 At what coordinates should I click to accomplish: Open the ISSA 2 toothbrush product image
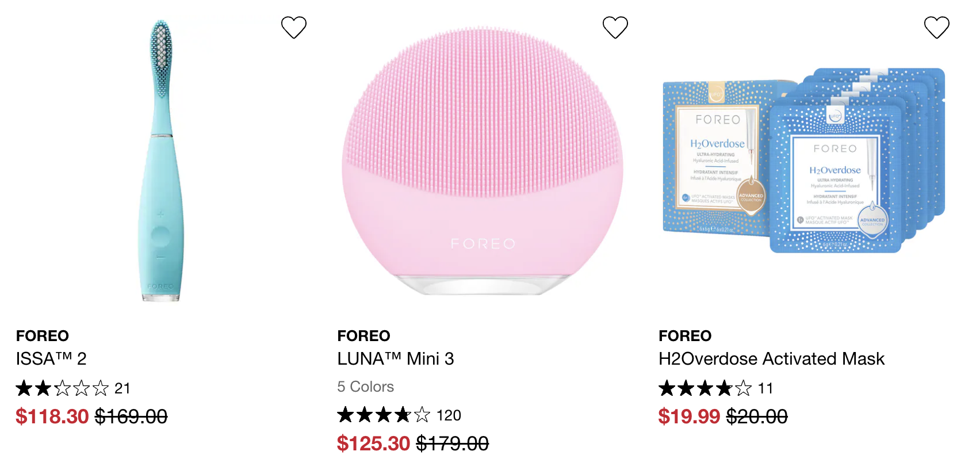[161, 160]
